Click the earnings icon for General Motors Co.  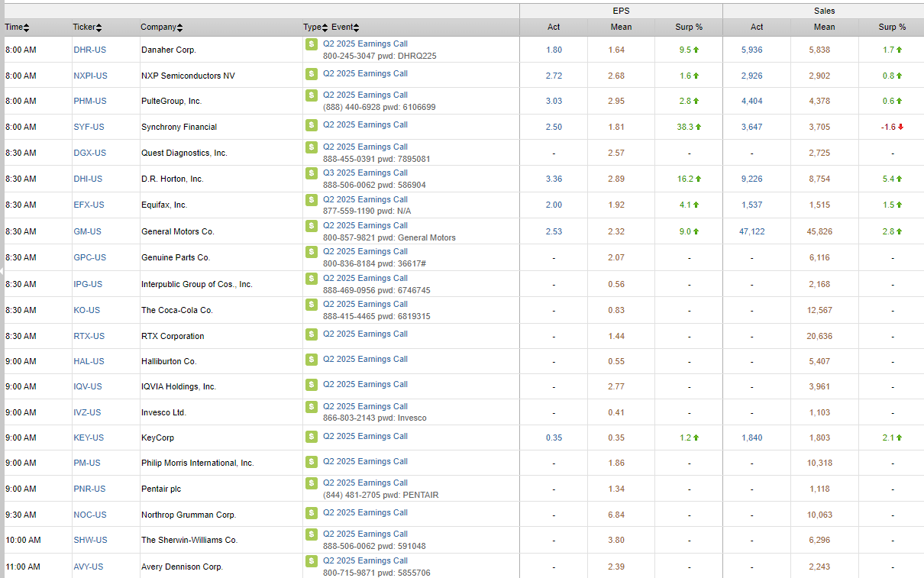point(311,226)
